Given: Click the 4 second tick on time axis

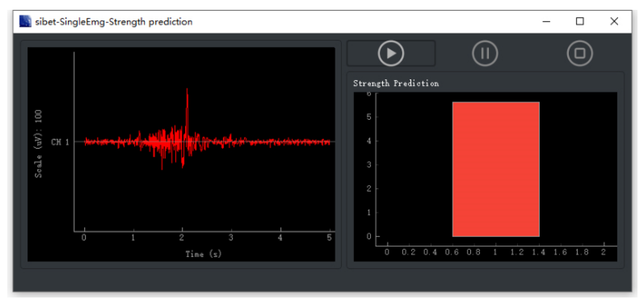Looking at the screenshot, I should click(x=280, y=237).
